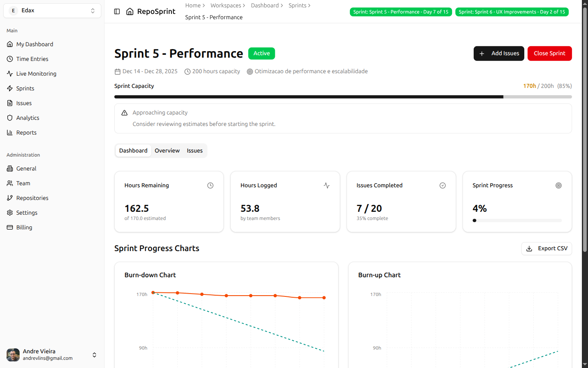
Task: Click the Add Issues button
Action: pyautogui.click(x=499, y=53)
